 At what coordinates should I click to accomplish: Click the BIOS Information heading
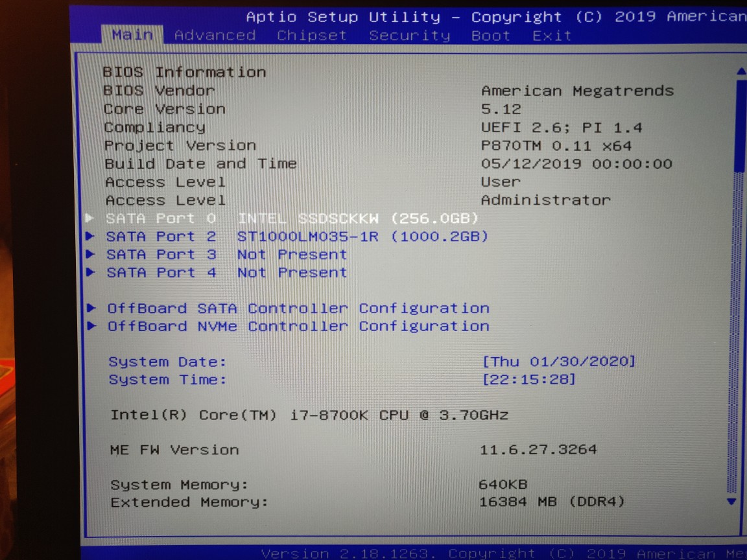(x=184, y=72)
